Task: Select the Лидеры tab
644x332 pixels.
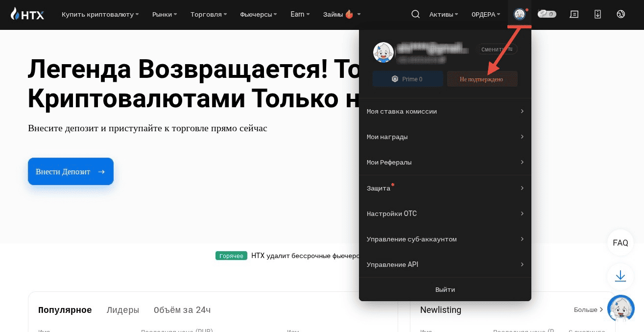Action: click(123, 310)
